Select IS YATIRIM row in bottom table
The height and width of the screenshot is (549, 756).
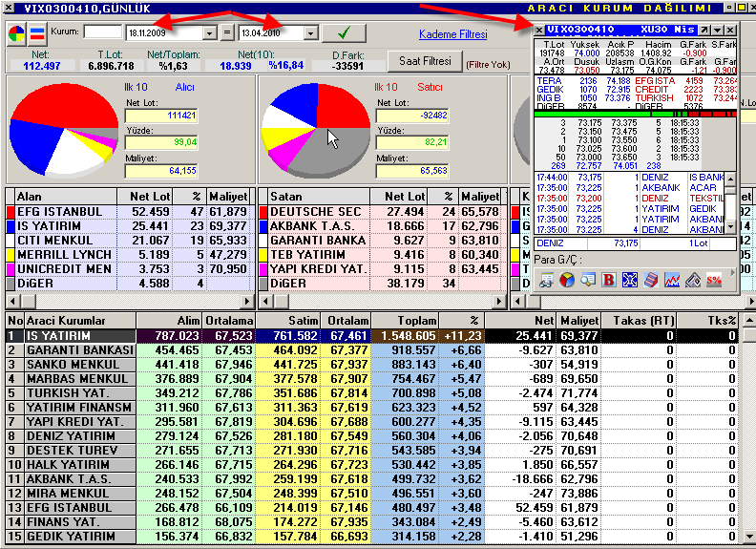pyautogui.click(x=371, y=336)
